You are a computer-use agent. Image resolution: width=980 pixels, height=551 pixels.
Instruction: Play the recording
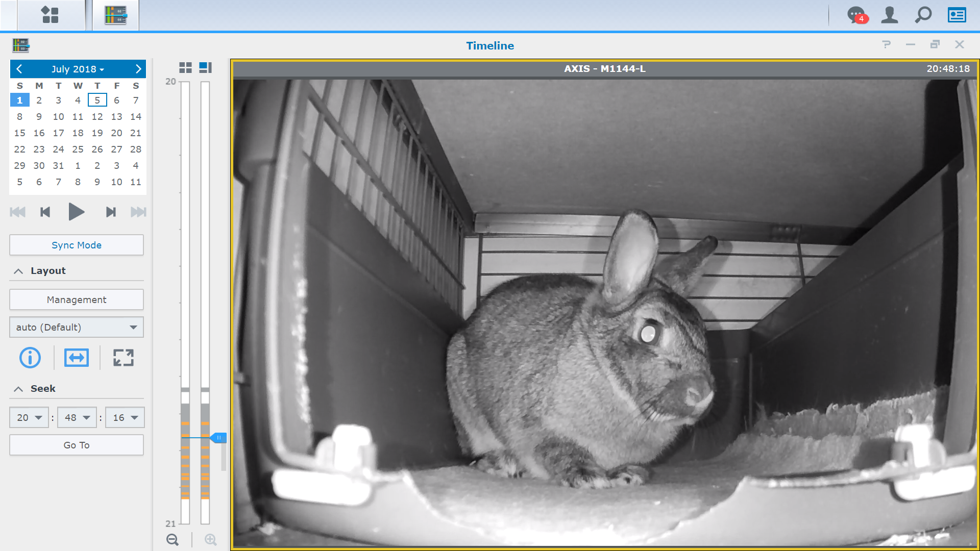tap(77, 212)
